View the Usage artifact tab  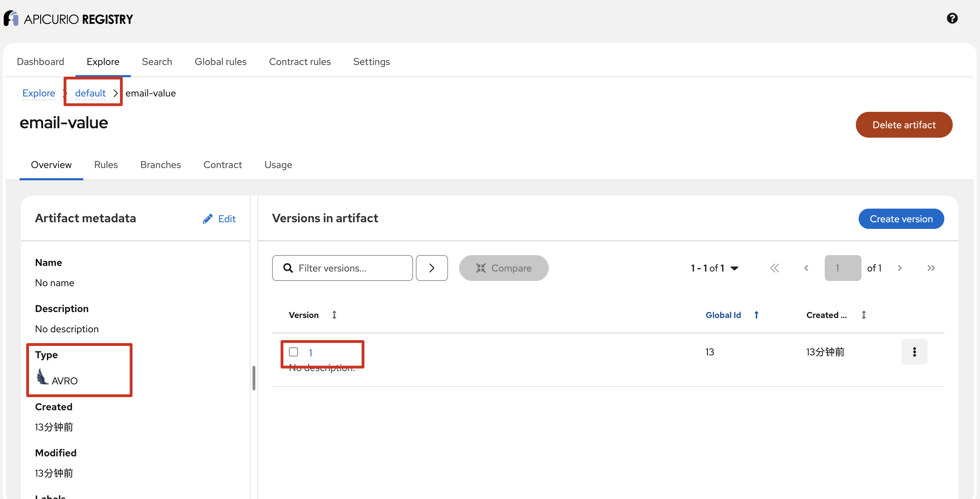point(278,165)
